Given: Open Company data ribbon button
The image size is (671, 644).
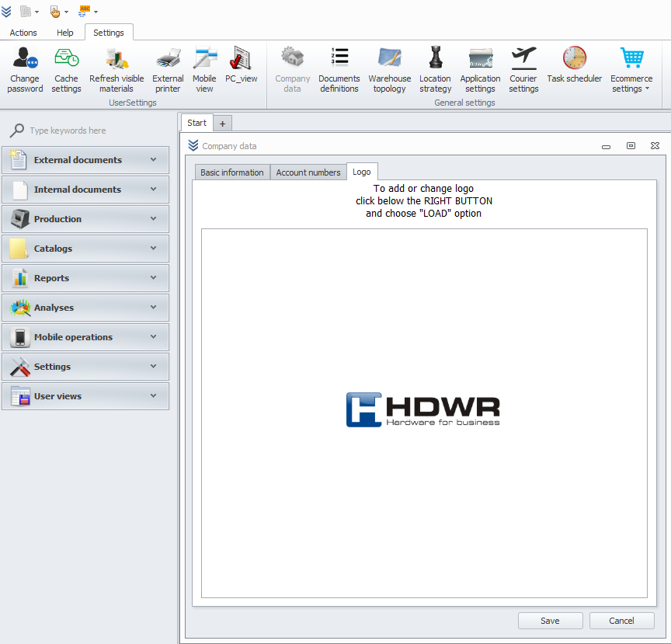Looking at the screenshot, I should coord(293,70).
